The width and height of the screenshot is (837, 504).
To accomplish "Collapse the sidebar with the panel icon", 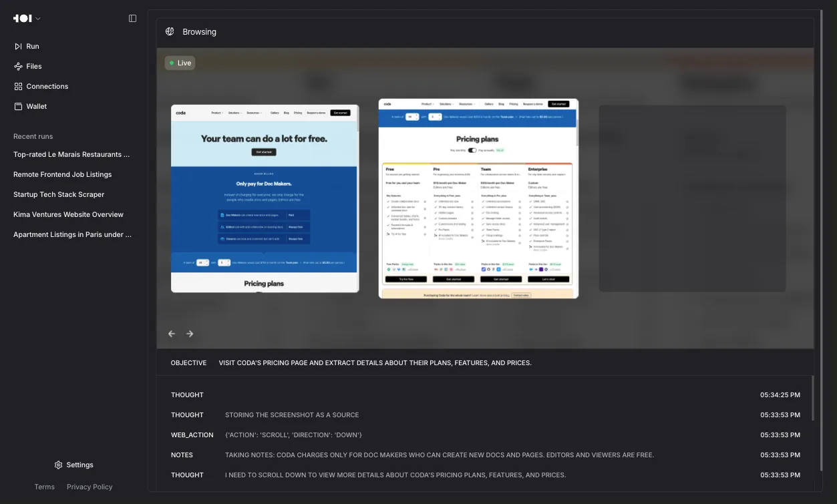I will pos(132,19).
